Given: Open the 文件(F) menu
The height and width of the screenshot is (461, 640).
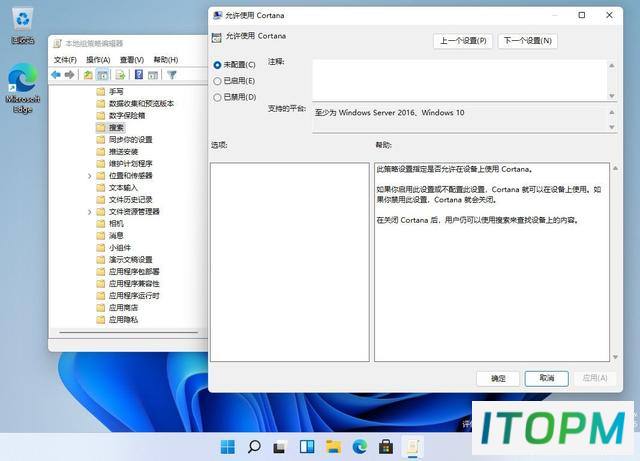Looking at the screenshot, I should (x=65, y=60).
